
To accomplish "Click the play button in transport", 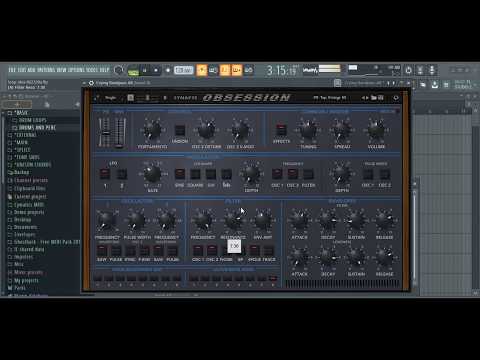I will coord(145,70).
